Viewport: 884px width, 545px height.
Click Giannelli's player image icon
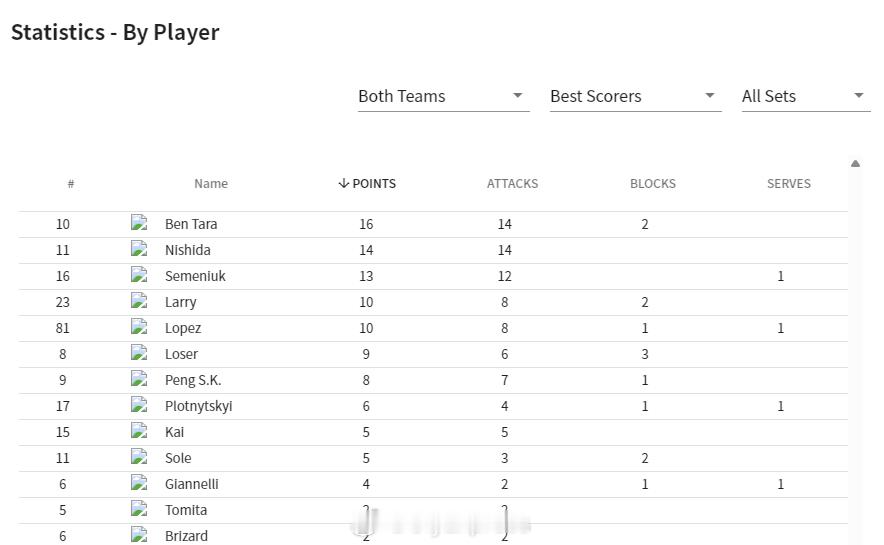pos(139,483)
